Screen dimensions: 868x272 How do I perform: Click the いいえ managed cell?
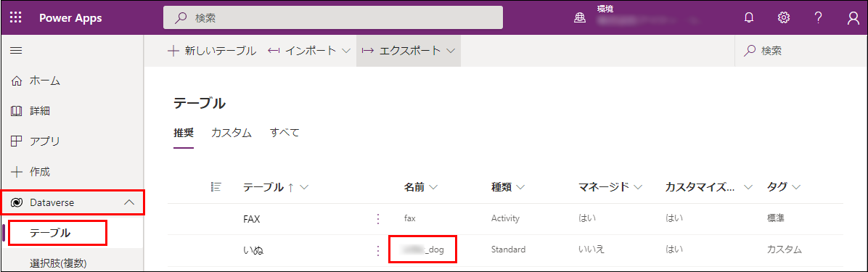point(591,250)
